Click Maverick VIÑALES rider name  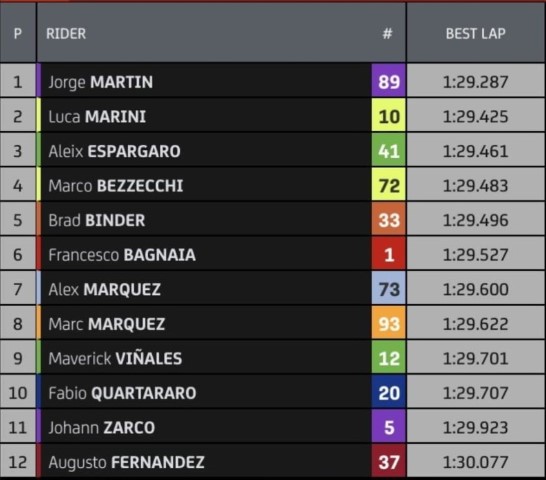pos(115,358)
